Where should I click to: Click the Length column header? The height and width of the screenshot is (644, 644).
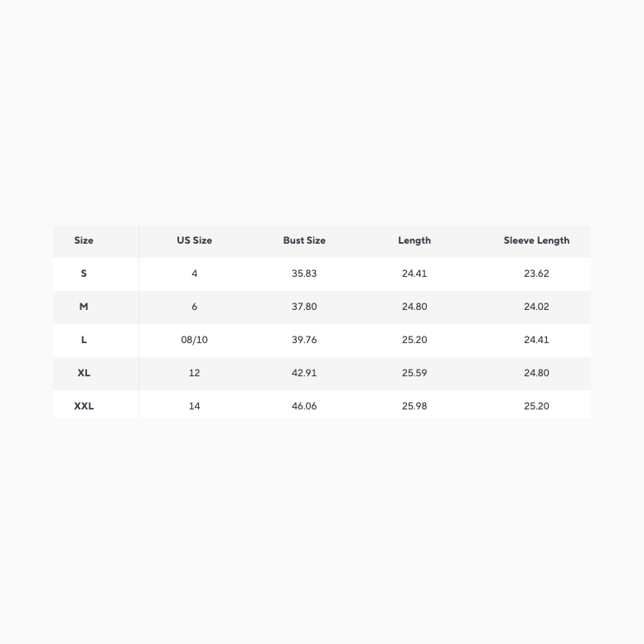(x=414, y=240)
